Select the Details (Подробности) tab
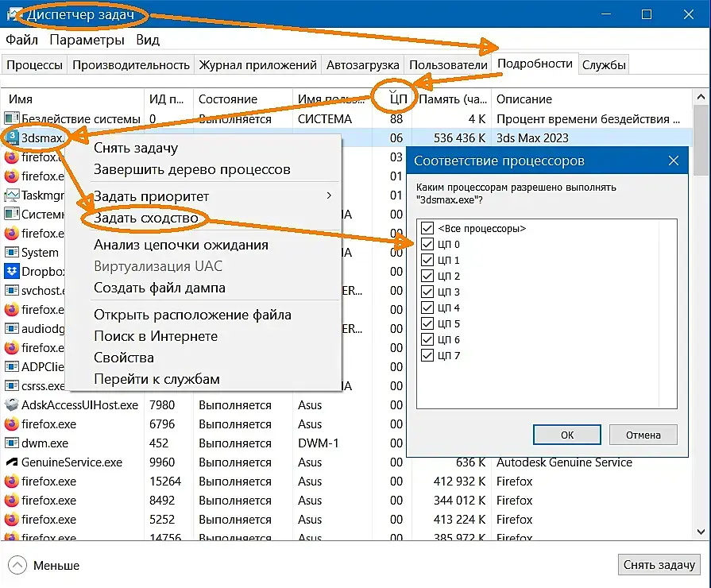Viewport: 711px width, 588px height. point(535,64)
